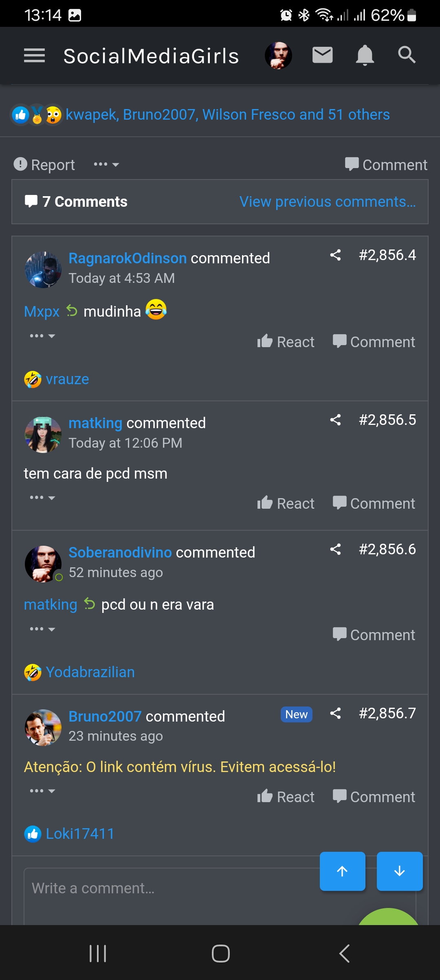Open user account avatar in header

(x=278, y=55)
